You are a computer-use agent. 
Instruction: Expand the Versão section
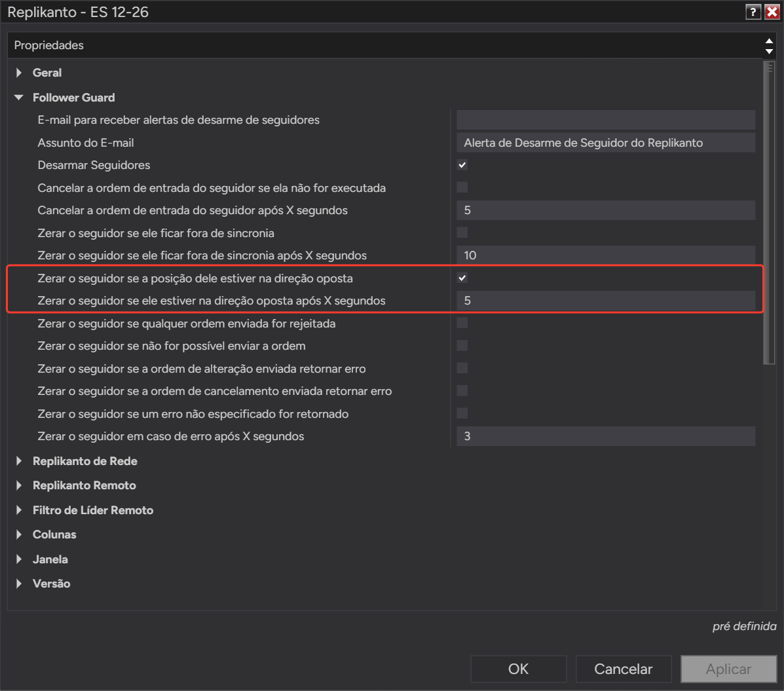coord(19,584)
